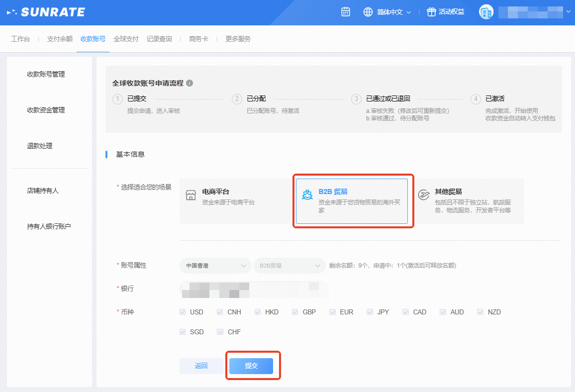
Task: Toggle the EUR currency checkbox
Action: [x=333, y=312]
